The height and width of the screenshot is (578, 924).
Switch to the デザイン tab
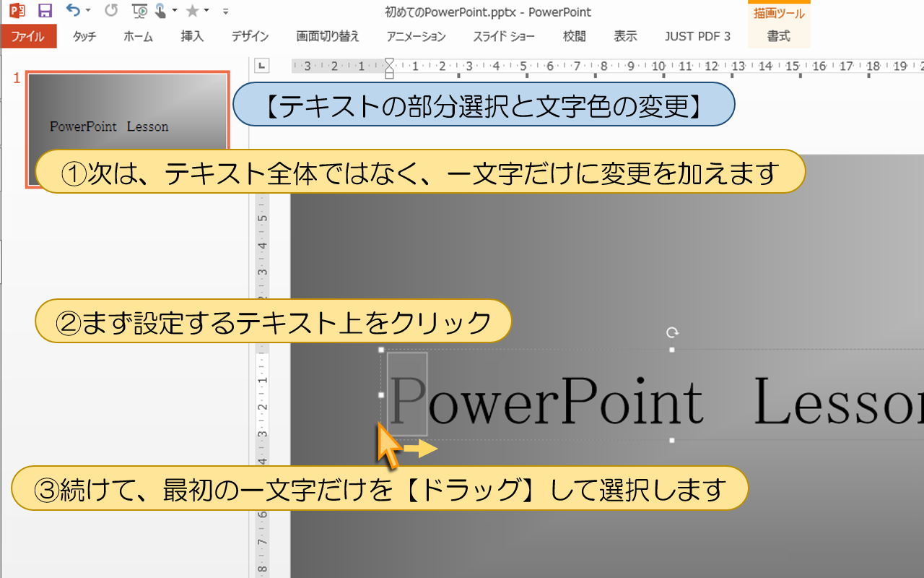[x=250, y=36]
